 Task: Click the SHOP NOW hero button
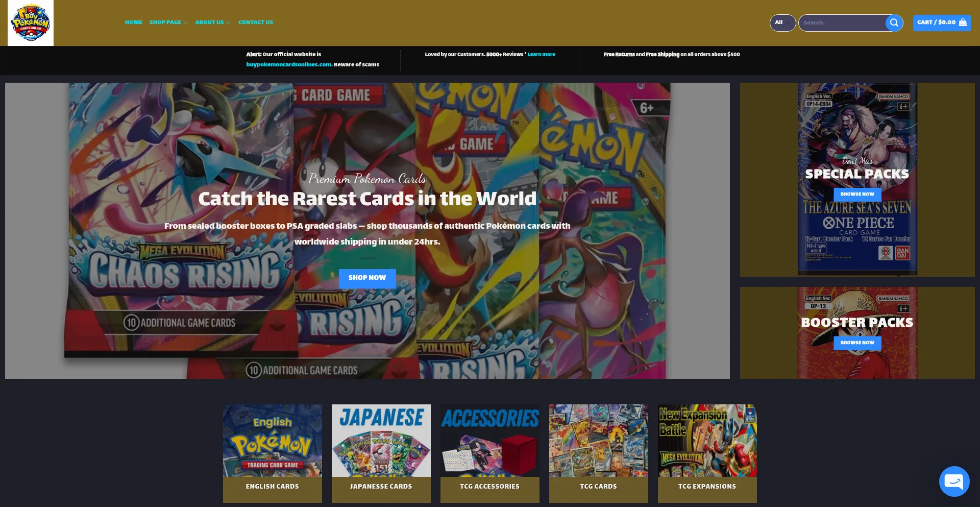point(367,278)
